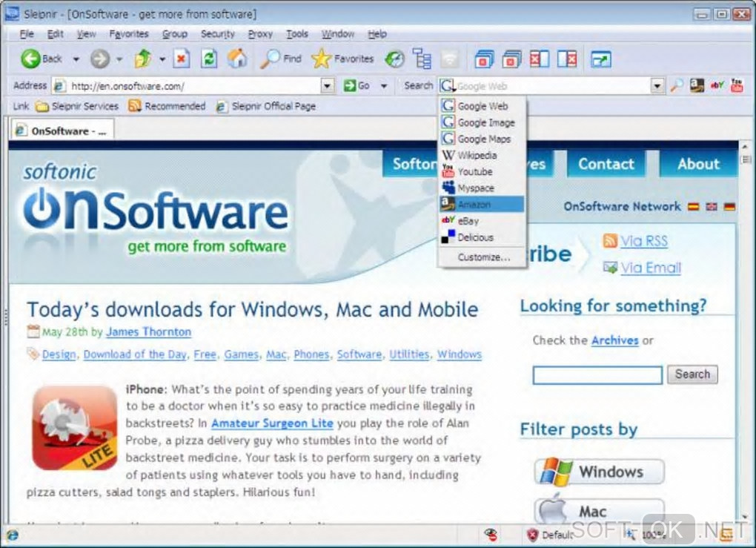Open the Forward button history dropdown arrow
This screenshot has height=548, width=756.
pyautogui.click(x=119, y=59)
